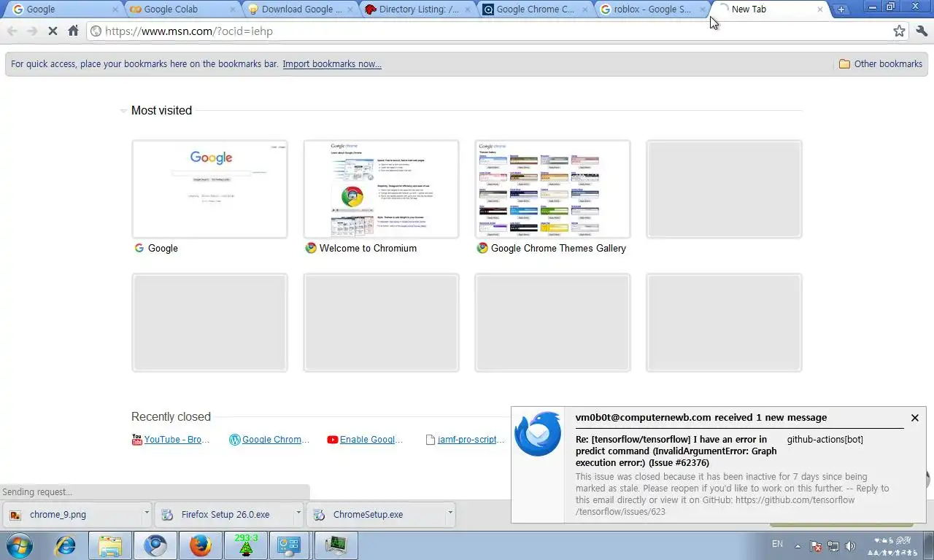This screenshot has height=560, width=934.
Task: Open the Action Center flag icon
Action: pyautogui.click(x=816, y=545)
